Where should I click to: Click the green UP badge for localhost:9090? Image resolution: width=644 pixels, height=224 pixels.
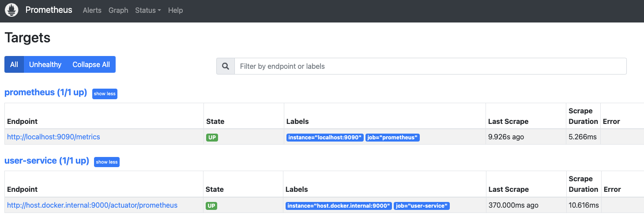point(212,138)
